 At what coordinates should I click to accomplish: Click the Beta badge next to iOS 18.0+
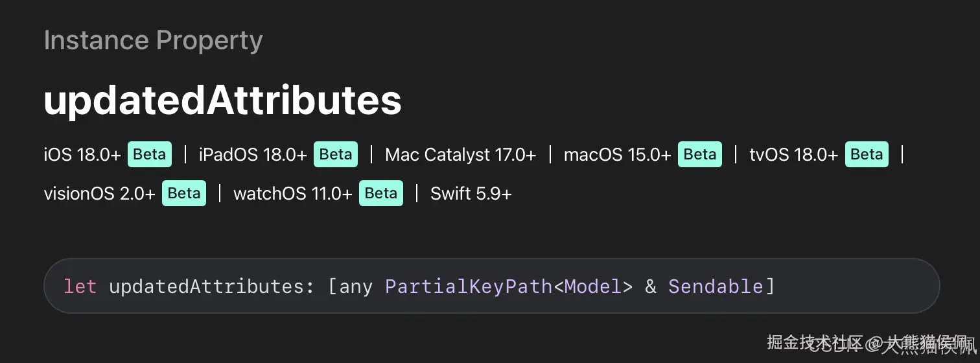[150, 154]
